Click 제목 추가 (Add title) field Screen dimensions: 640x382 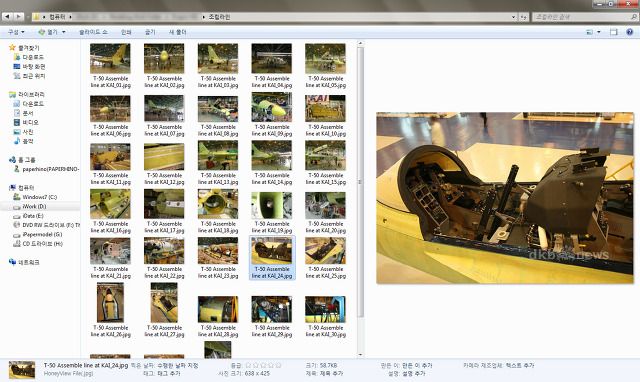click(331, 373)
